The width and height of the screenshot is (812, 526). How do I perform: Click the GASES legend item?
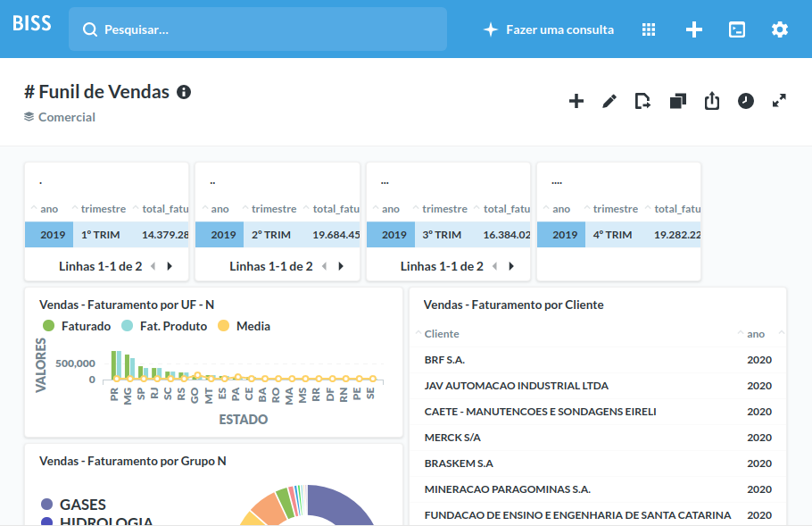[x=73, y=505]
